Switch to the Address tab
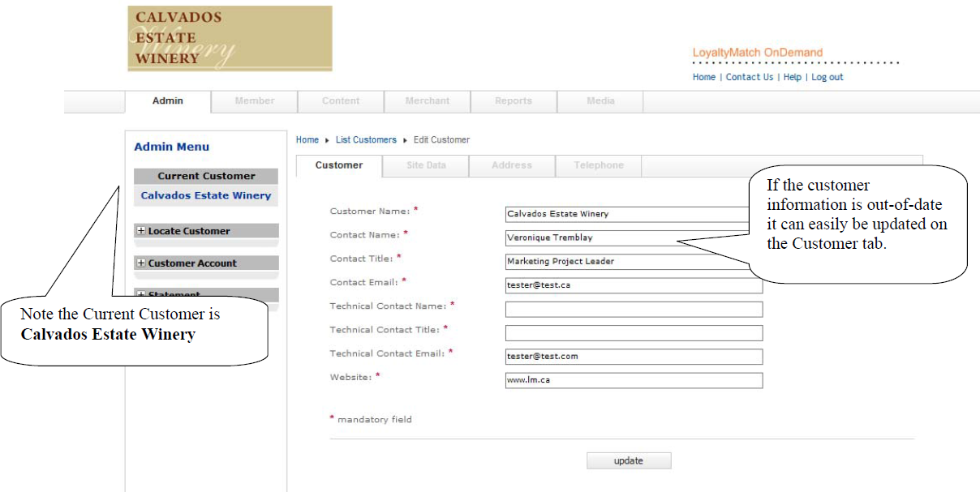980x492 pixels. tap(512, 165)
